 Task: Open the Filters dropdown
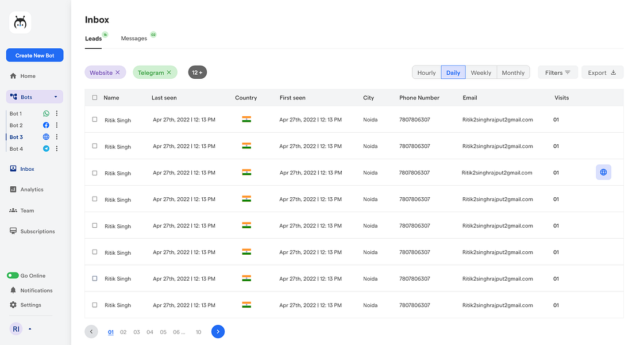[x=558, y=72]
